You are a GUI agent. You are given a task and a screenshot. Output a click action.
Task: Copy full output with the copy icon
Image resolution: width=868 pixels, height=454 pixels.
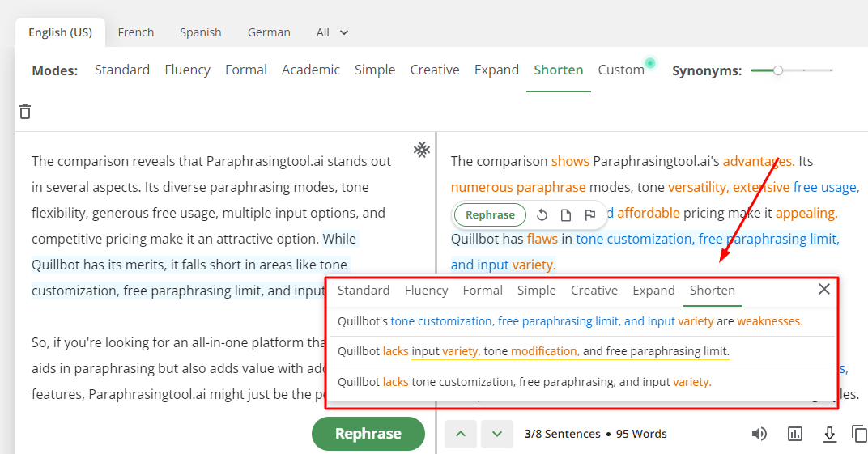tap(859, 434)
